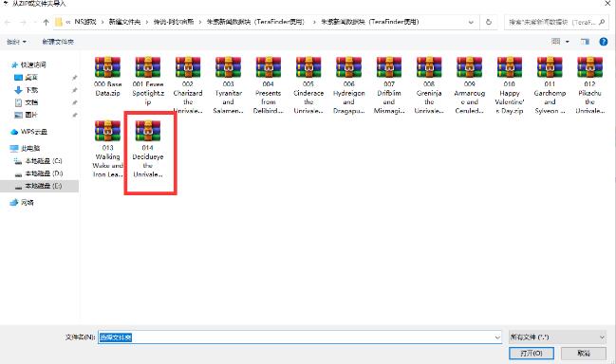Screen dimensions: 616x364
Task: Click the Open (O) button
Action: click(x=532, y=354)
